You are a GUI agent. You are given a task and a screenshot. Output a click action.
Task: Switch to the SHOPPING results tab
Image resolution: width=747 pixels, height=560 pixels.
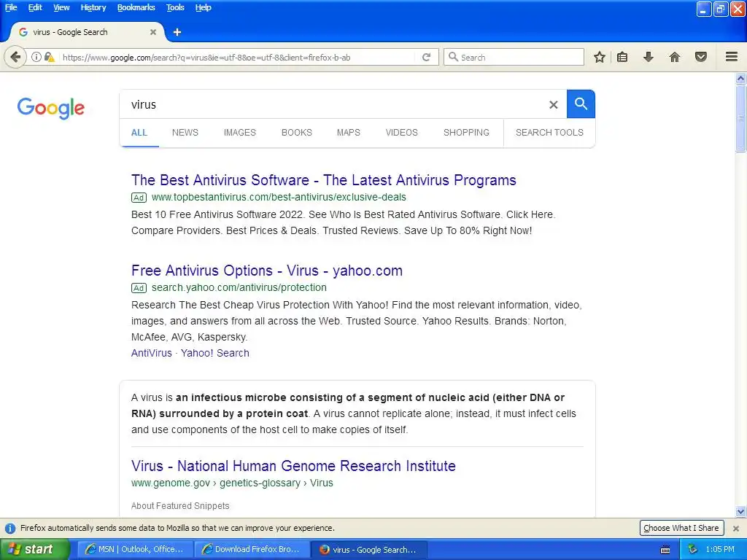tap(466, 133)
